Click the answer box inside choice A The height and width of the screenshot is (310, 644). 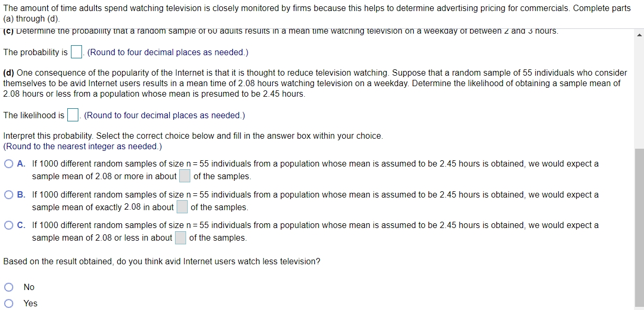pyautogui.click(x=184, y=175)
